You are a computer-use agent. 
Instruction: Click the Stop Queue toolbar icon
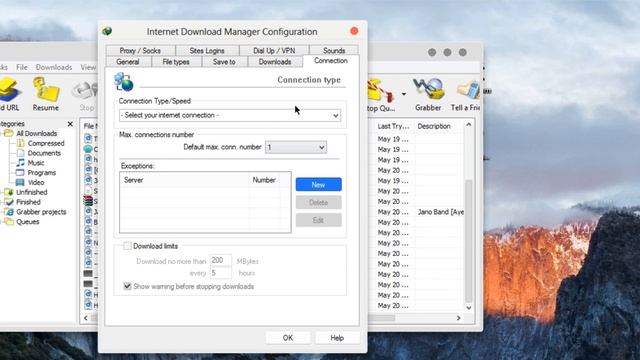point(380,90)
